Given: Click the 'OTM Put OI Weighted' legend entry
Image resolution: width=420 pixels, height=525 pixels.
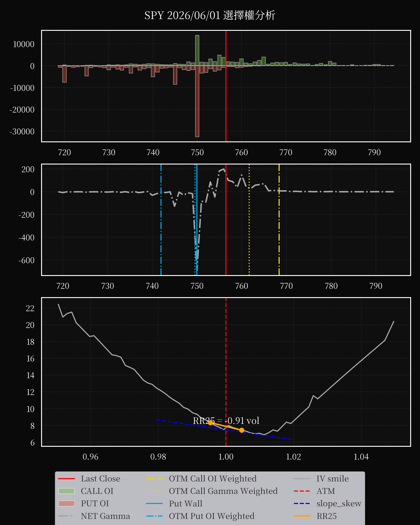Looking at the screenshot, I should [x=212, y=516].
